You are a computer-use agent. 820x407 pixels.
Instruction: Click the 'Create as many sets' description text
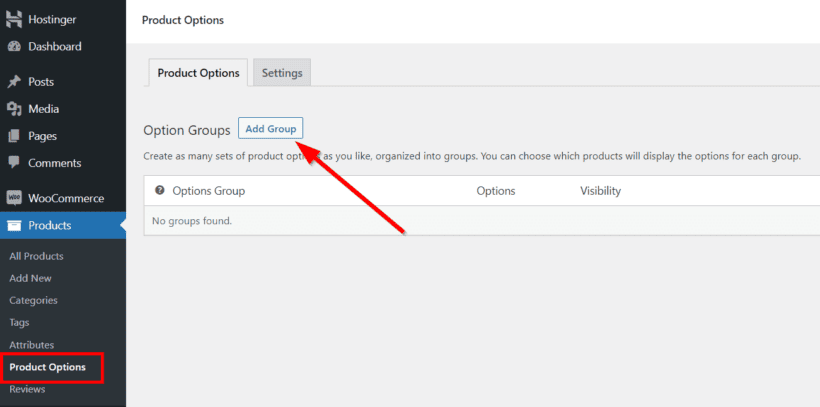click(472, 156)
